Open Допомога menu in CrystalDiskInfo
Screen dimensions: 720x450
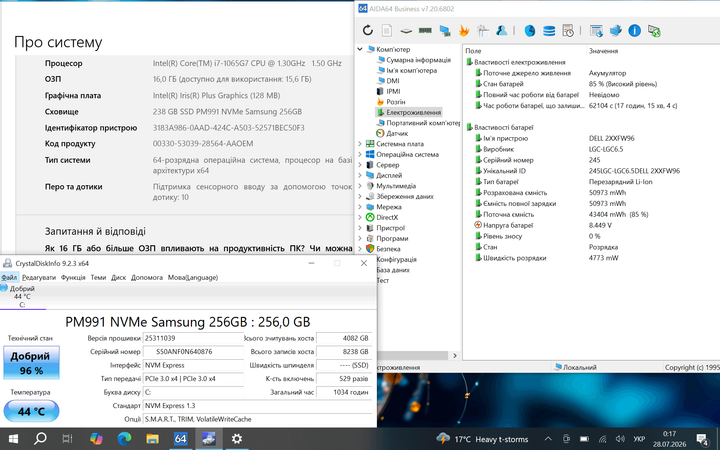147,277
